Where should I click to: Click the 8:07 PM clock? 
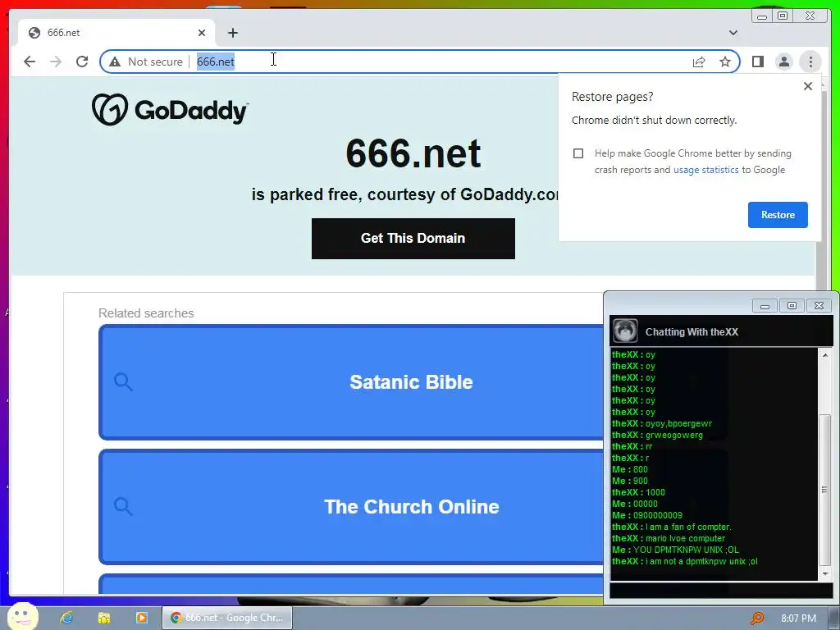[x=798, y=619]
